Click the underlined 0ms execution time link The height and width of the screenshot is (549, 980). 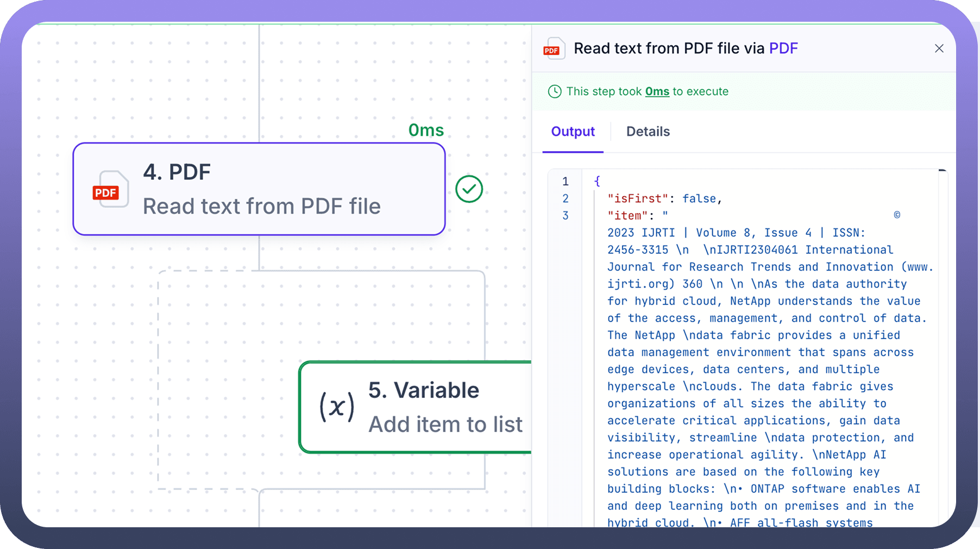(x=657, y=91)
